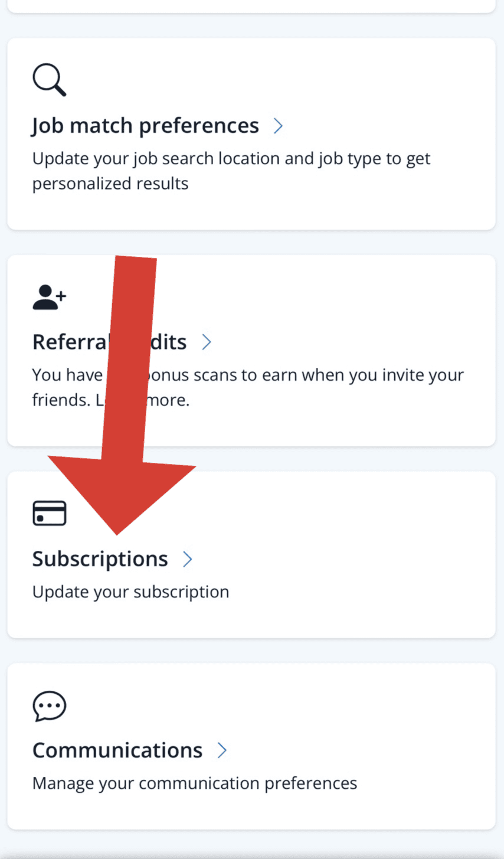This screenshot has height=859, width=504.
Task: Click "Manage your communication preferences" text
Action: click(194, 783)
